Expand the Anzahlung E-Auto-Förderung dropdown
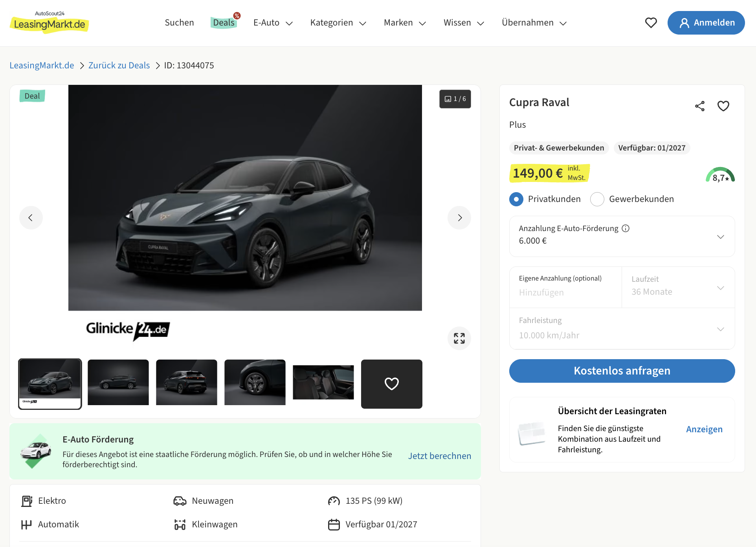 (x=622, y=237)
